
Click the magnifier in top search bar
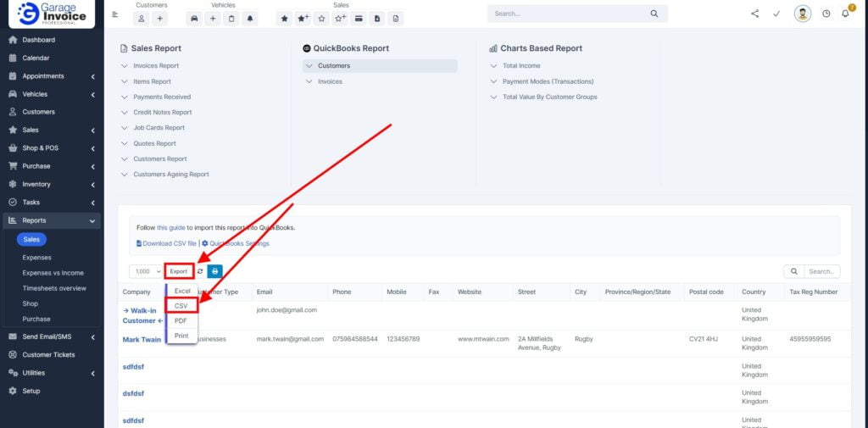point(654,14)
